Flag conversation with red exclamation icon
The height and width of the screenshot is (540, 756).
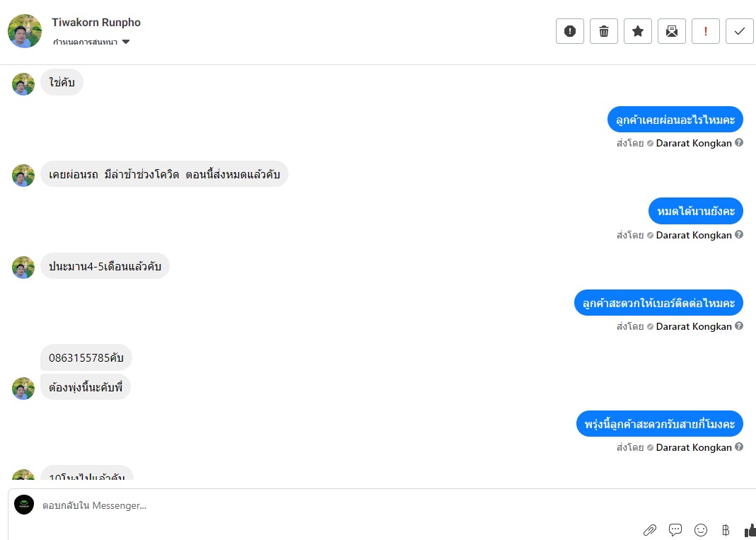[x=706, y=31]
